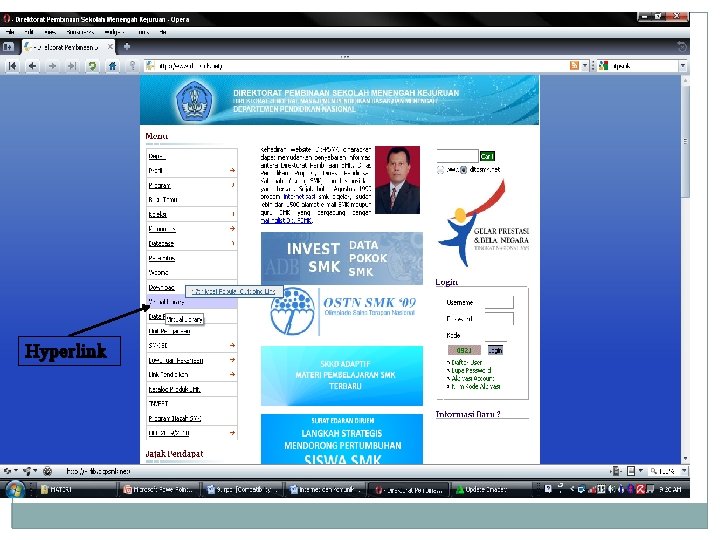Click the Opera logo in title bar
This screenshot has height=540, width=720.
pyautogui.click(x=6, y=19)
